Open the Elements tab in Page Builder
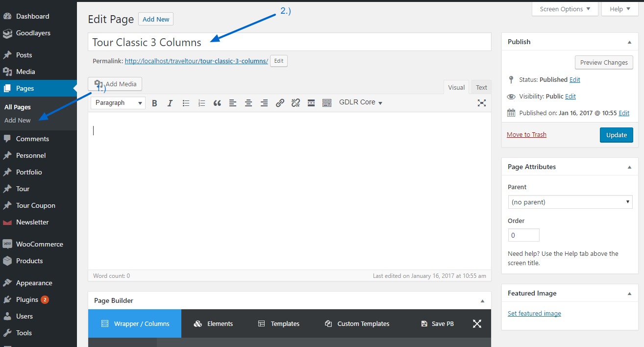Image resolution: width=644 pixels, height=347 pixels. click(x=213, y=323)
